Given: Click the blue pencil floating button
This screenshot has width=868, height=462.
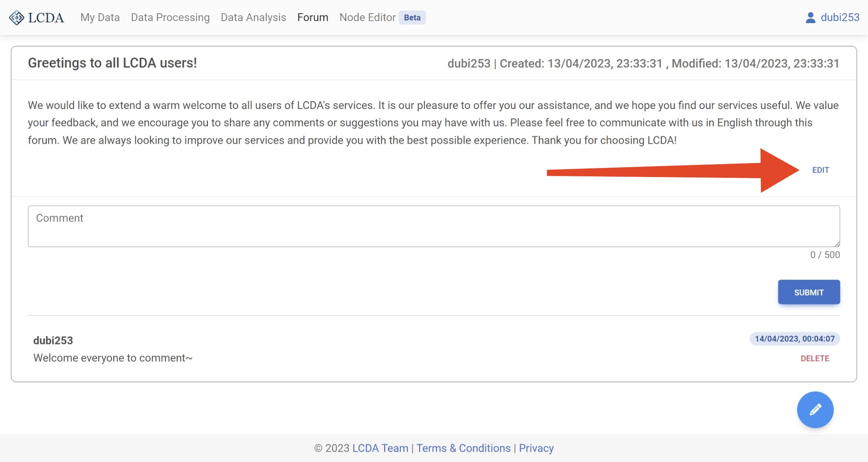Looking at the screenshot, I should click(815, 409).
